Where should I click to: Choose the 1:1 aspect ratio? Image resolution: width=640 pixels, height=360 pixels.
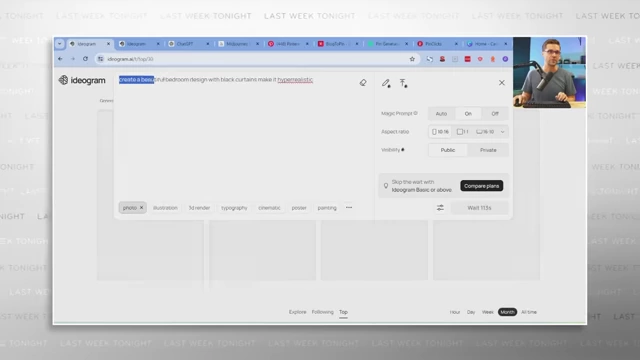click(x=462, y=131)
